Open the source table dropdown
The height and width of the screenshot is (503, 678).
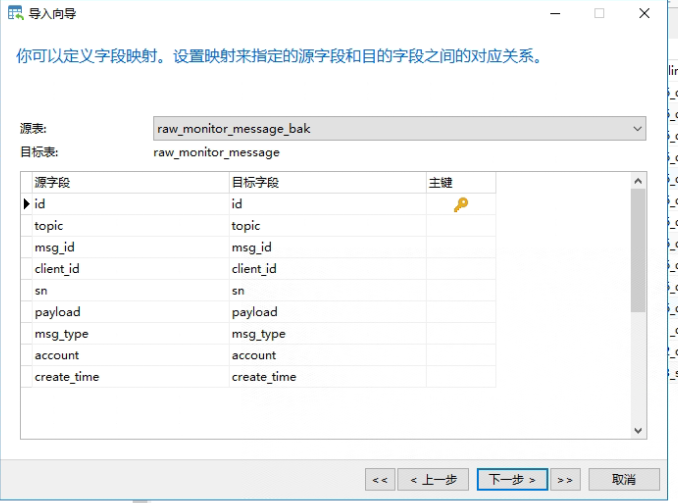[x=638, y=129]
